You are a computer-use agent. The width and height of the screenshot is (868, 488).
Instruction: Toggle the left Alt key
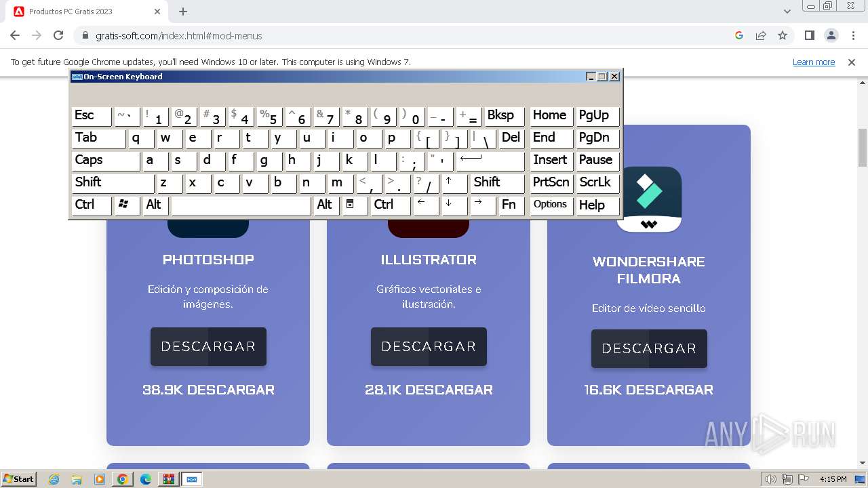tap(155, 205)
